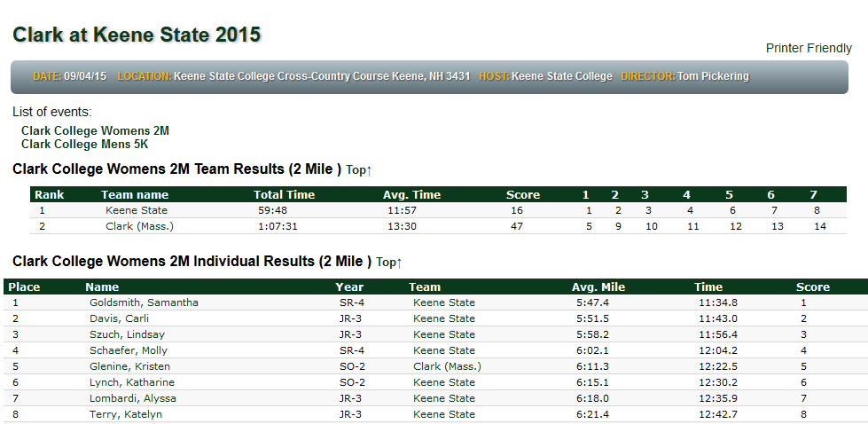Click the Score header in team results table
The width and height of the screenshot is (868, 424).
click(522, 195)
